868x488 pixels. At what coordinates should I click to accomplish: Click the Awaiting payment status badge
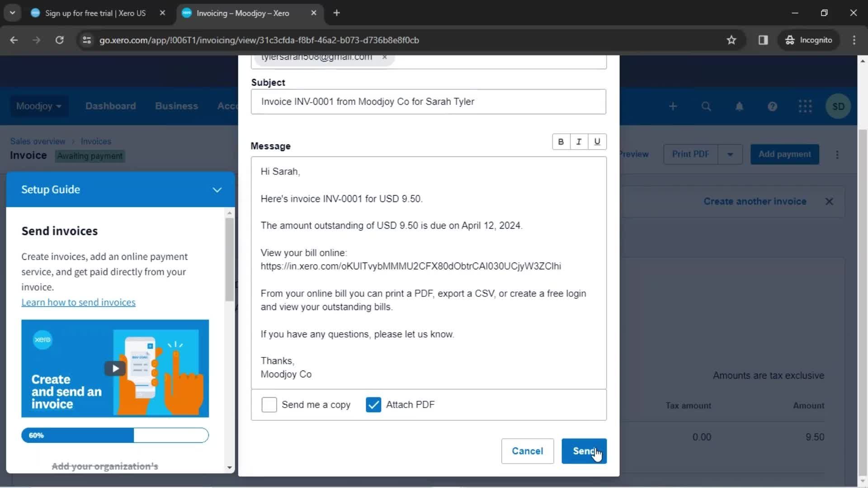(90, 156)
